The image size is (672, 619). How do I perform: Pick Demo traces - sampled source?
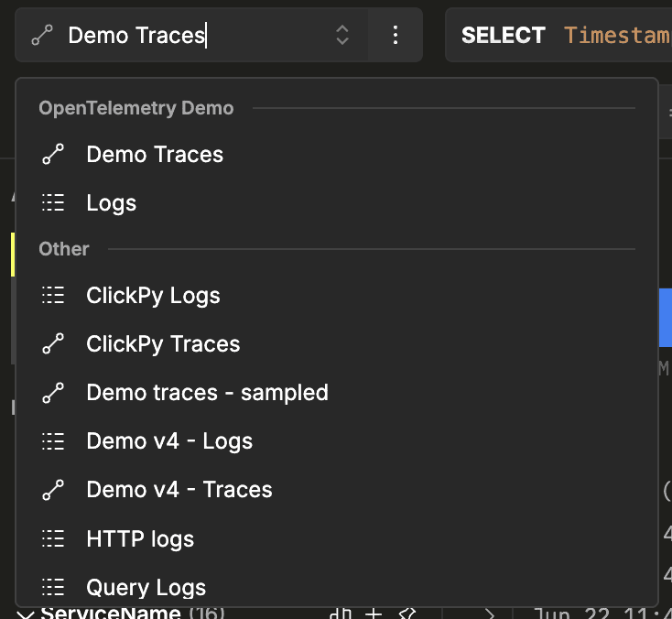[x=336, y=393]
